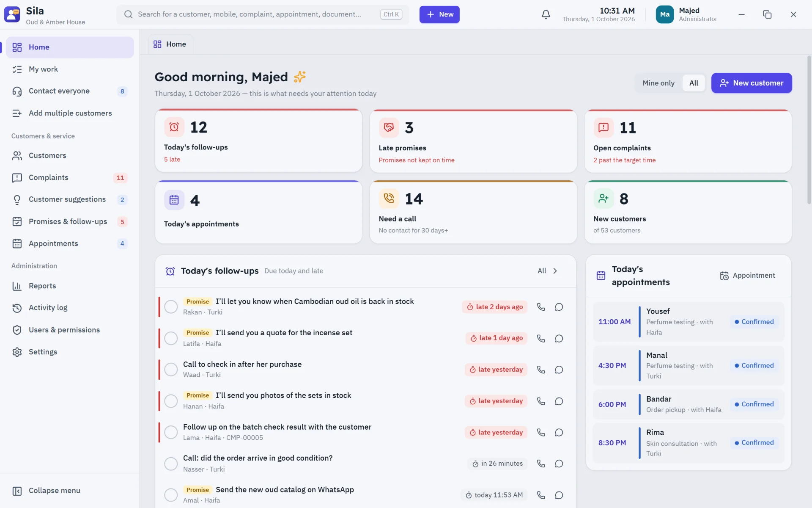
Task: Call Waad using the phone icon
Action: (541, 370)
